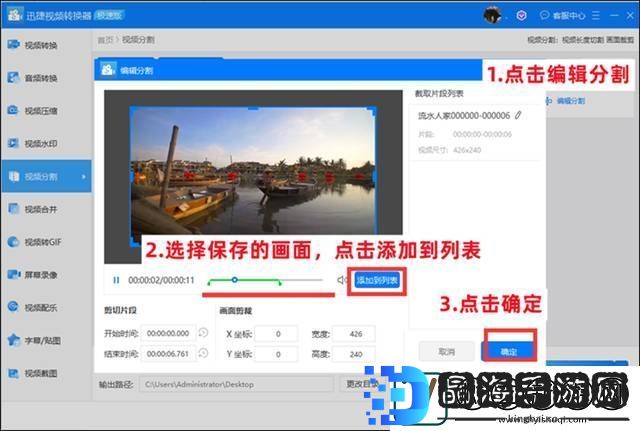The height and width of the screenshot is (431, 640).
Task: Click the 宽度 field showing 426
Action: pos(354,334)
